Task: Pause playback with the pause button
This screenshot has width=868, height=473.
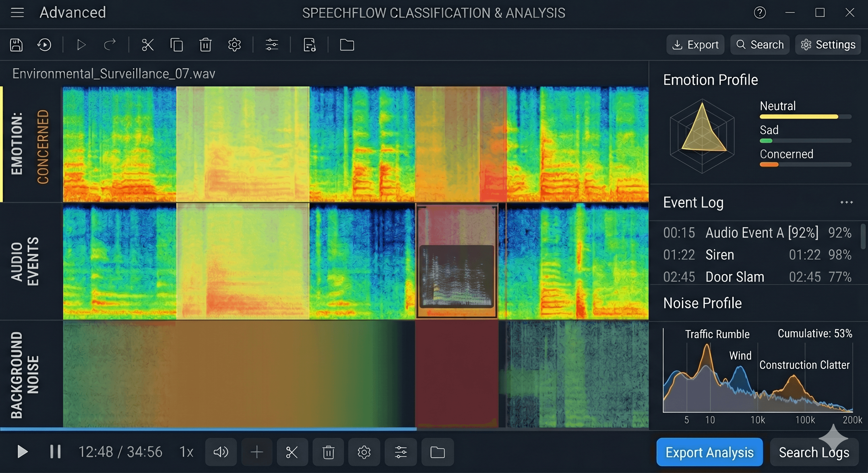Action: [55, 452]
